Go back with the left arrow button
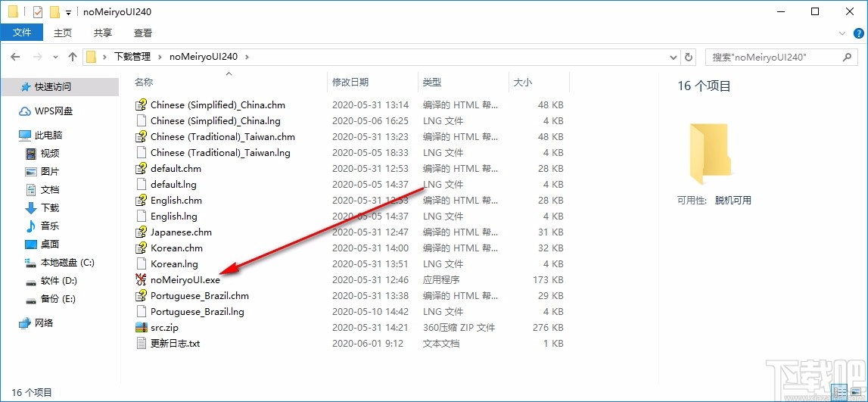 coord(15,57)
